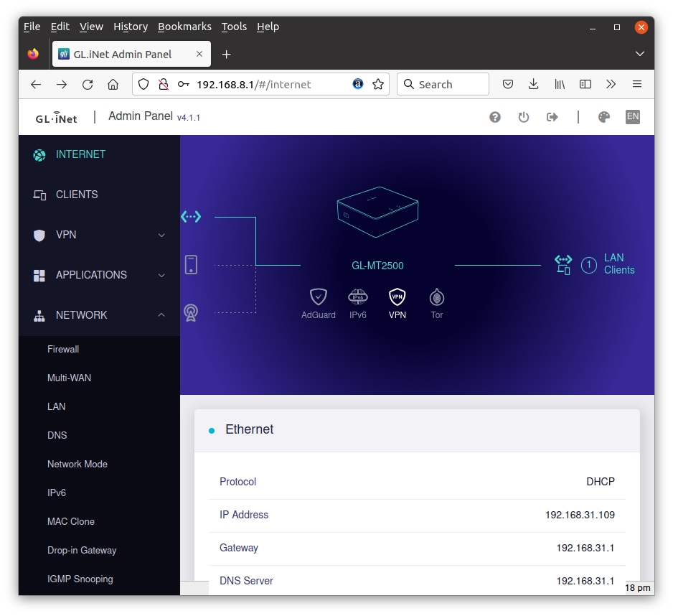This screenshot has width=673, height=616.
Task: Click the Tor onion icon
Action: 436,297
